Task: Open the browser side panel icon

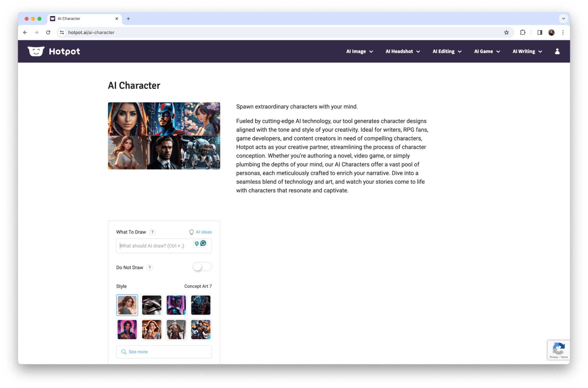Action: point(539,32)
